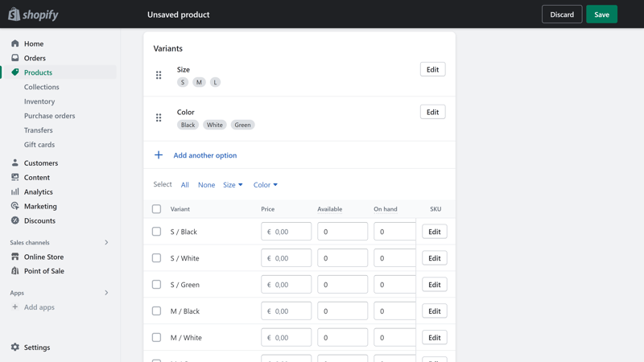Image resolution: width=644 pixels, height=362 pixels.
Task: Click the Orders inbox icon
Action: tap(15, 58)
